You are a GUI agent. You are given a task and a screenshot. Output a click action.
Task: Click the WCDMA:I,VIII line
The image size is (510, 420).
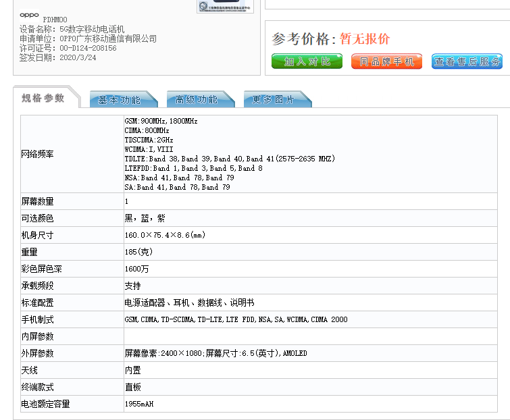point(149,149)
